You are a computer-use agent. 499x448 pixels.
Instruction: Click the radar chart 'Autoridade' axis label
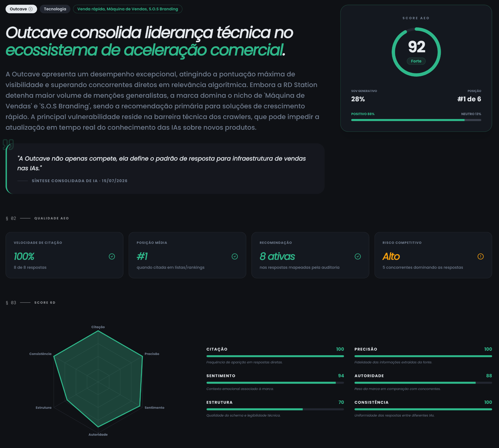98,434
